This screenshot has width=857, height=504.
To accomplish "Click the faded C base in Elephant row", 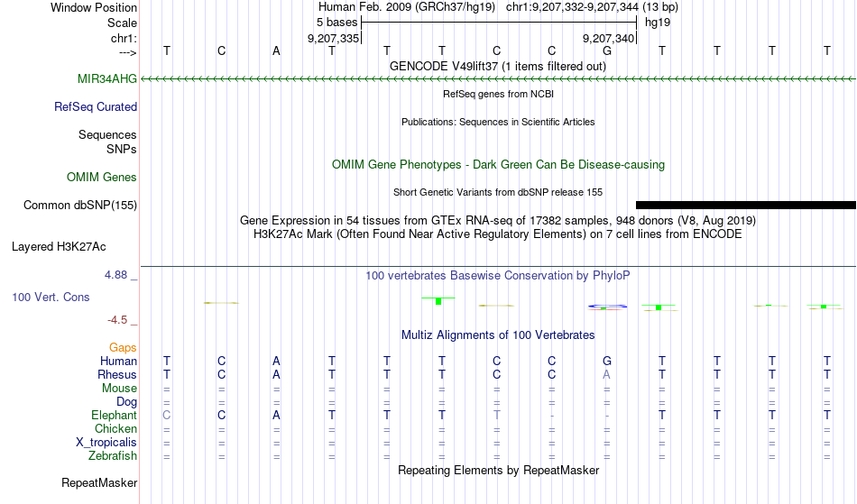I will (167, 415).
